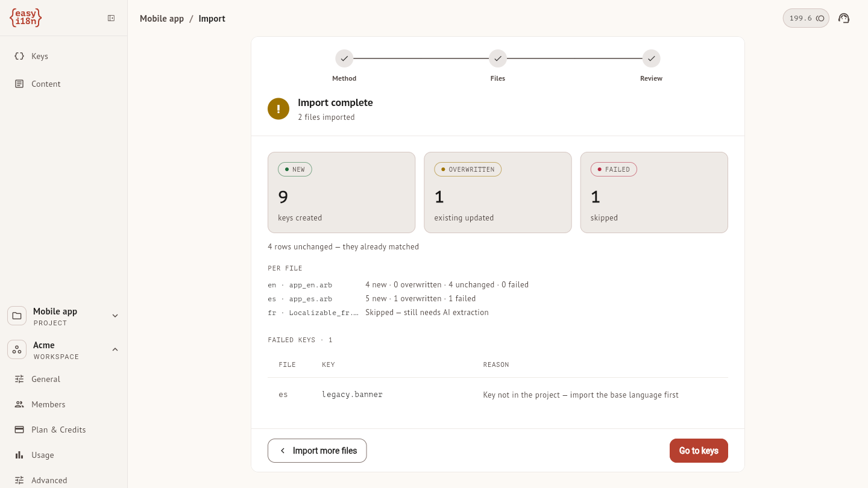Collapse the sidebar panel toggle icon
This screenshot has width=868, height=488.
coord(112,18)
